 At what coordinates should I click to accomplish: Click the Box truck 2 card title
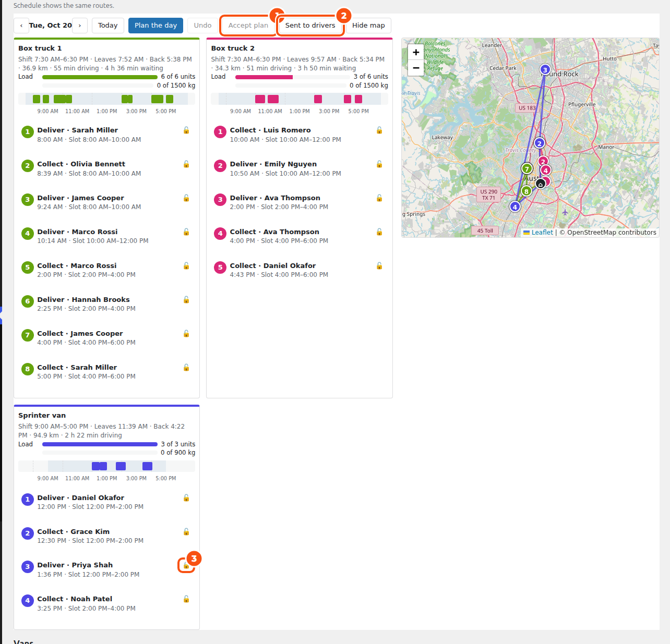(233, 48)
